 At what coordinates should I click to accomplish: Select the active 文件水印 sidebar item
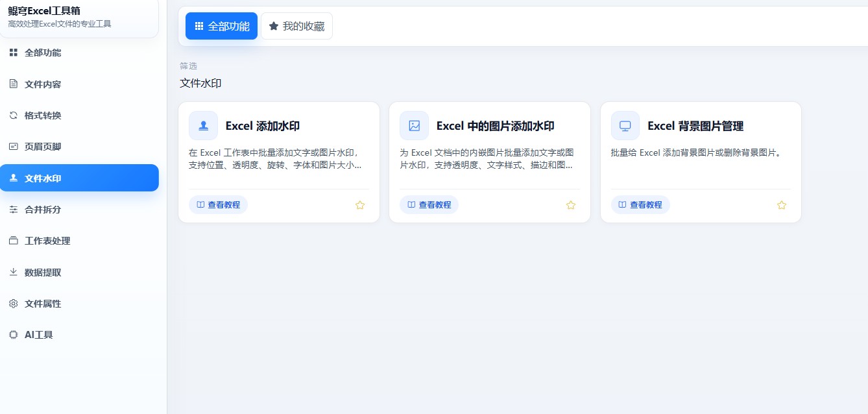coord(79,178)
